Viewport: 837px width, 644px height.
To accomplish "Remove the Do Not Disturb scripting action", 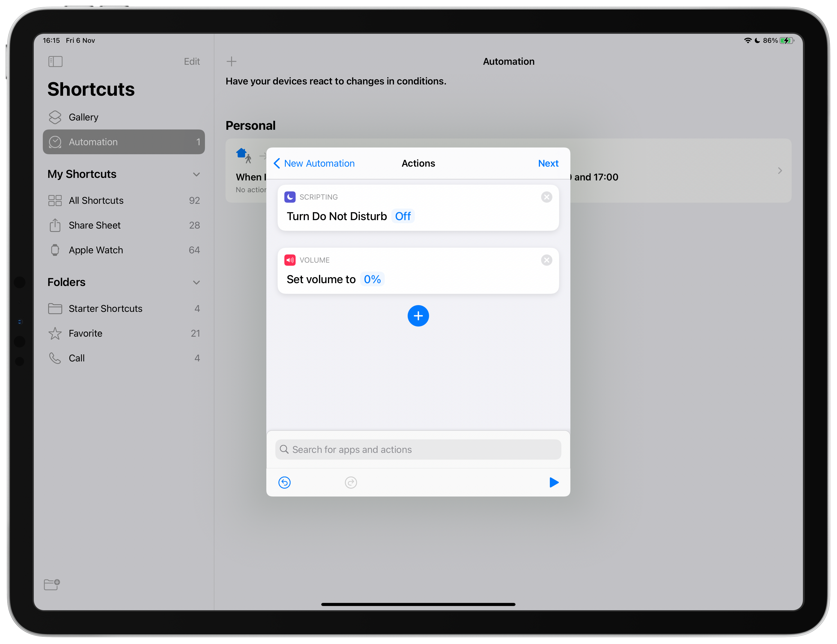I will [x=546, y=197].
